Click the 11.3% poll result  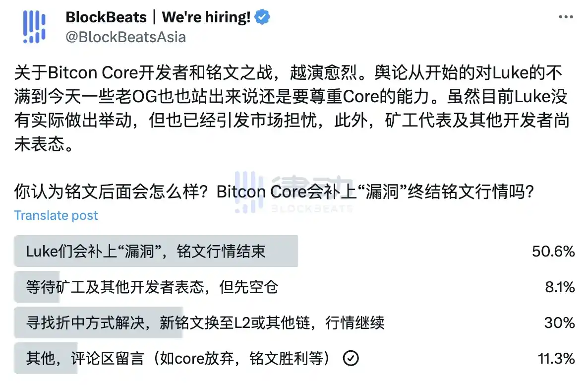tap(556, 358)
